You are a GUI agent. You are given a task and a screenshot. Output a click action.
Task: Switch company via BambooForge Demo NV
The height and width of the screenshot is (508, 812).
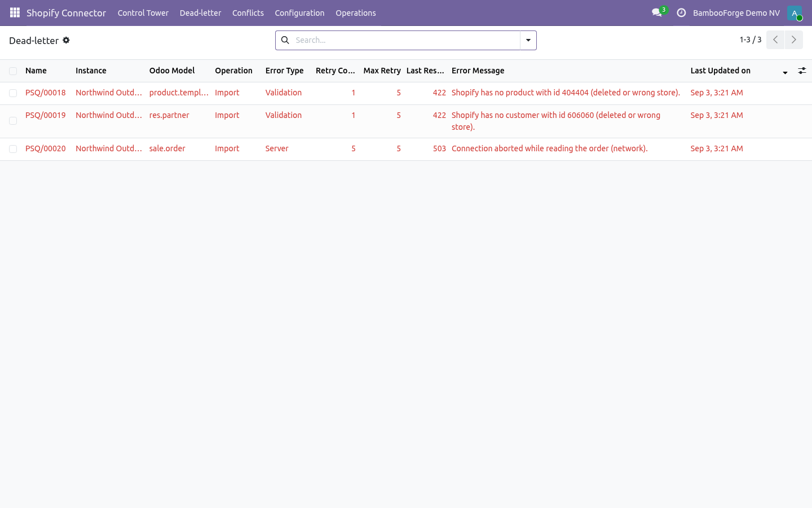pos(736,13)
